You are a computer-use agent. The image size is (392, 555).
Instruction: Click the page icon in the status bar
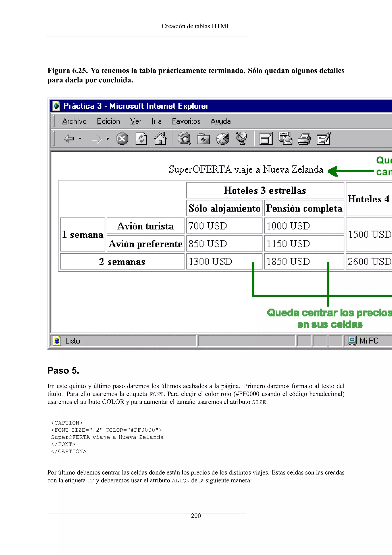[x=57, y=341]
